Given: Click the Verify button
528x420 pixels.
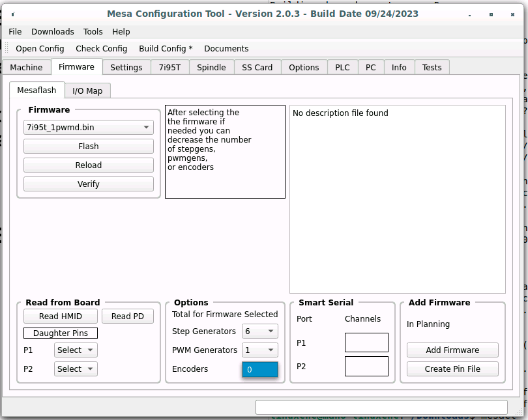Looking at the screenshot, I should [x=89, y=184].
